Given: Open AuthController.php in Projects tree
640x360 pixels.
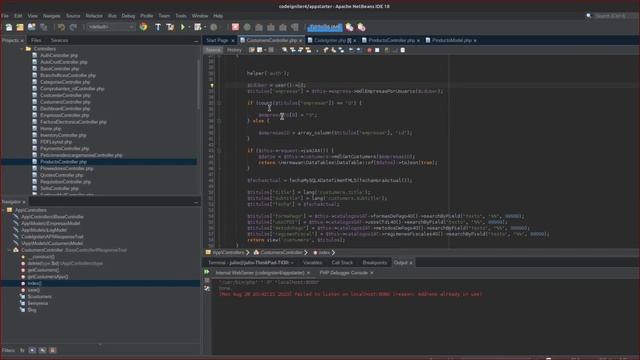Looking at the screenshot, I should [x=59, y=56].
